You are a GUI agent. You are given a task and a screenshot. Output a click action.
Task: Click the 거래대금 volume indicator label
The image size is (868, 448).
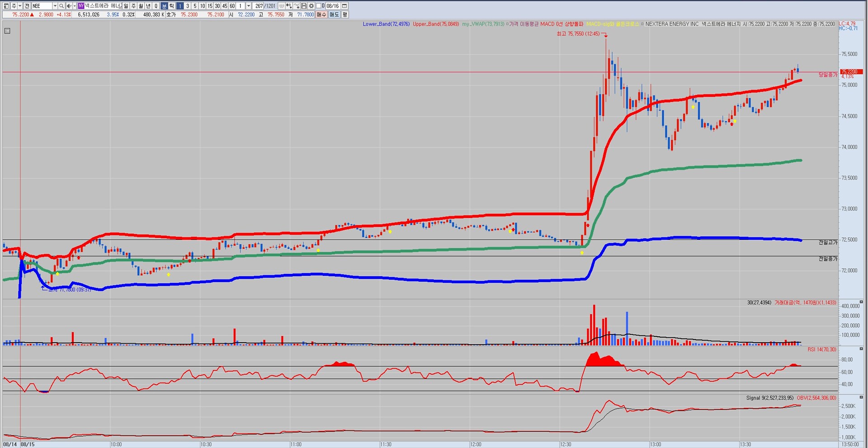tap(805, 302)
